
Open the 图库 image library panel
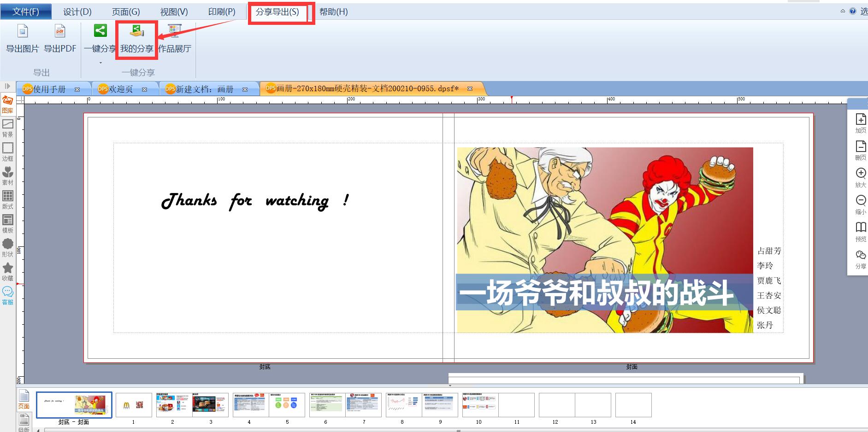point(8,105)
